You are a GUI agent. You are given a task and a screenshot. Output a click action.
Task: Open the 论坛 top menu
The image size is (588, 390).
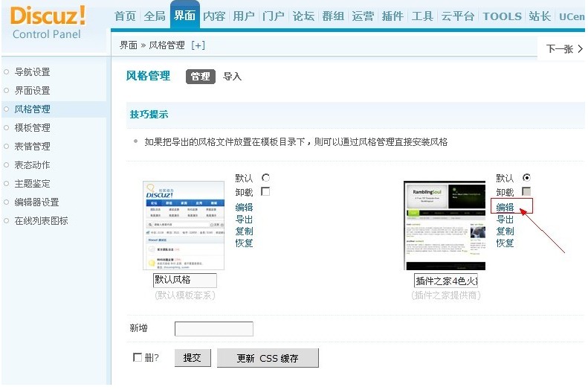[303, 16]
